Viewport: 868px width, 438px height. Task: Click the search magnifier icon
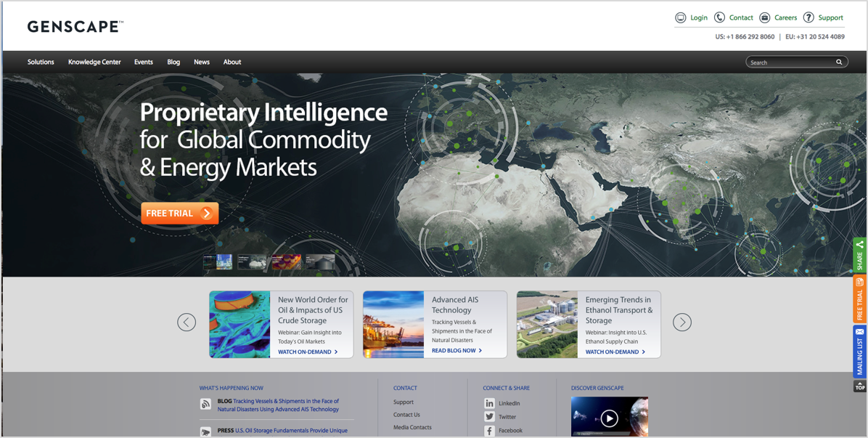(839, 62)
